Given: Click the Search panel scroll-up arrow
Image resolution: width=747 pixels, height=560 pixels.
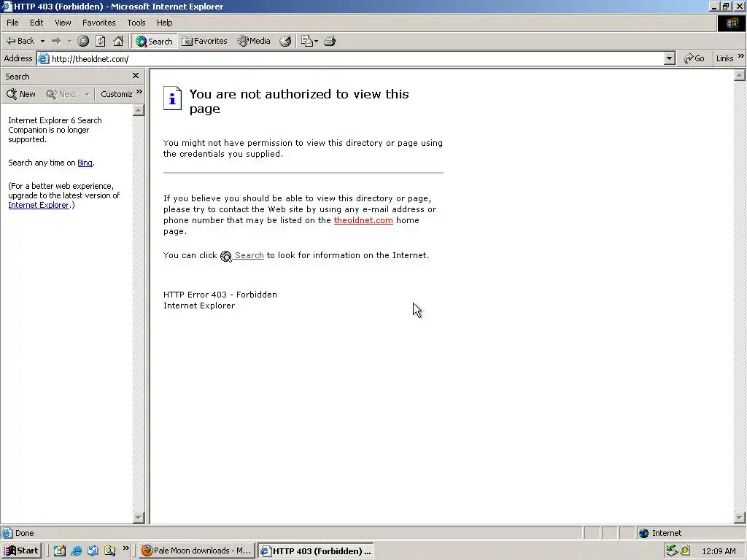Looking at the screenshot, I should coord(139,110).
